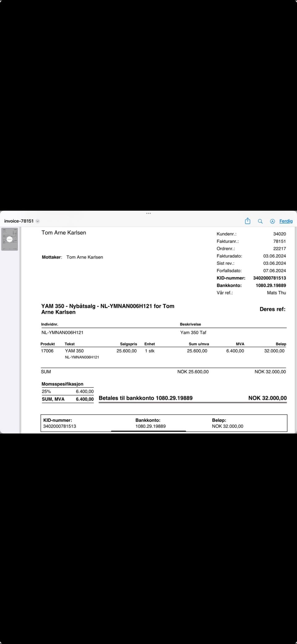Select the SUM total NOK 25.600,00
The width and height of the screenshot is (297, 644).
pyautogui.click(x=193, y=372)
